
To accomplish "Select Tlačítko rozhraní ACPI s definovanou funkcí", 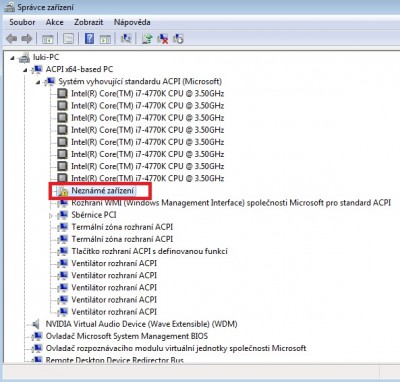I will point(149,251).
